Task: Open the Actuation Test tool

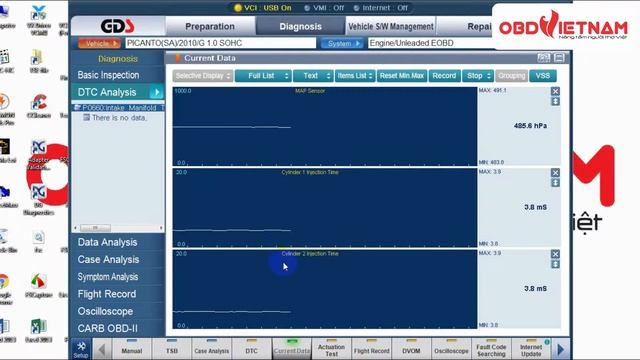Action: tap(331, 349)
